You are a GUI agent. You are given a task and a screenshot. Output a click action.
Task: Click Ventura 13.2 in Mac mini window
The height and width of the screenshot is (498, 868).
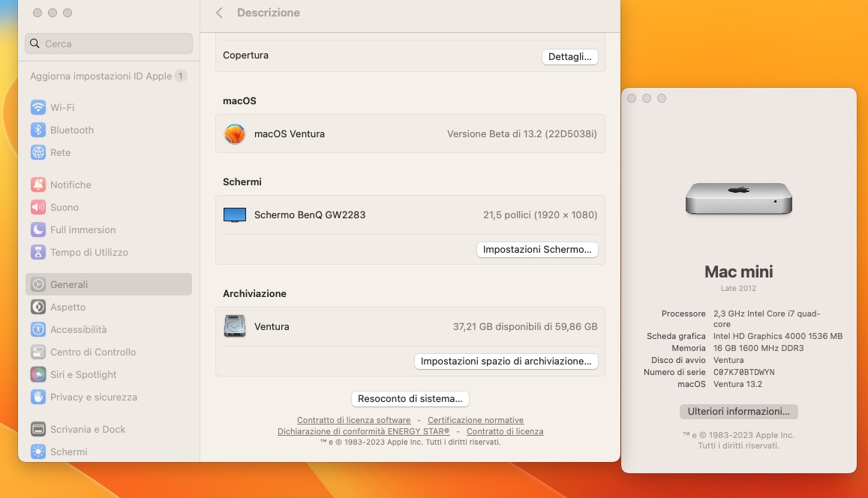[x=737, y=384]
